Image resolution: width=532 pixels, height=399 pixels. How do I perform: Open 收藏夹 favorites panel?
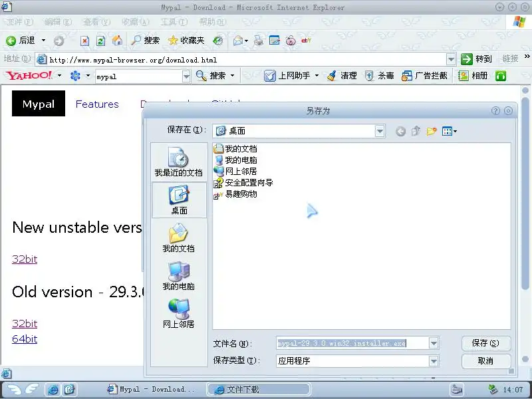click(x=187, y=41)
